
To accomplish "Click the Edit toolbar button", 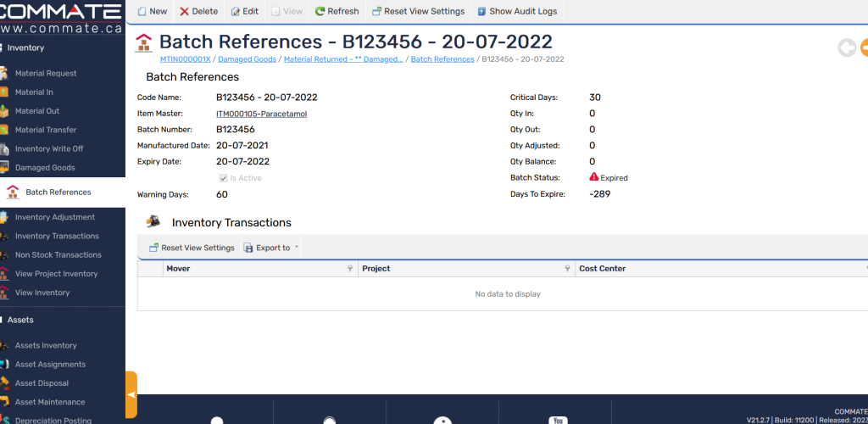I will (245, 11).
